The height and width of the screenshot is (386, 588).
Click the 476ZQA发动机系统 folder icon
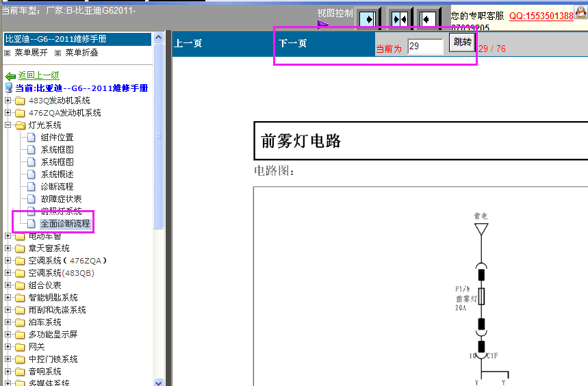20,113
